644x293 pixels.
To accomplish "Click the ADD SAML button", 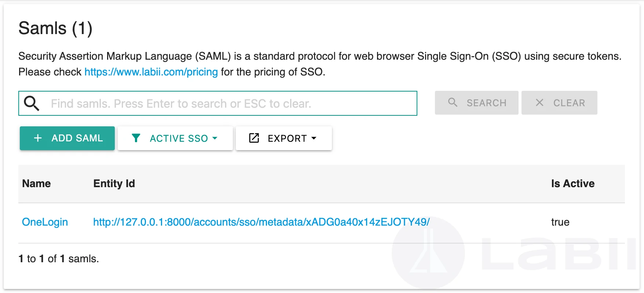I will coord(67,138).
